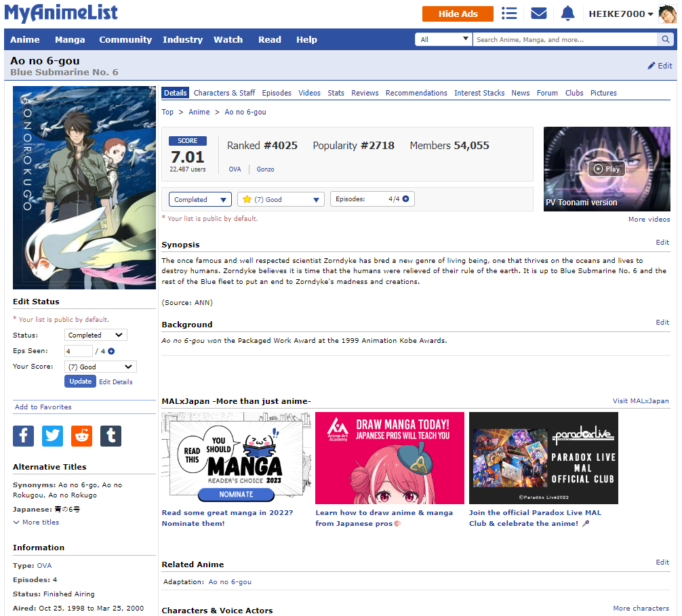
Task: Click the search magnifier button
Action: pos(666,39)
